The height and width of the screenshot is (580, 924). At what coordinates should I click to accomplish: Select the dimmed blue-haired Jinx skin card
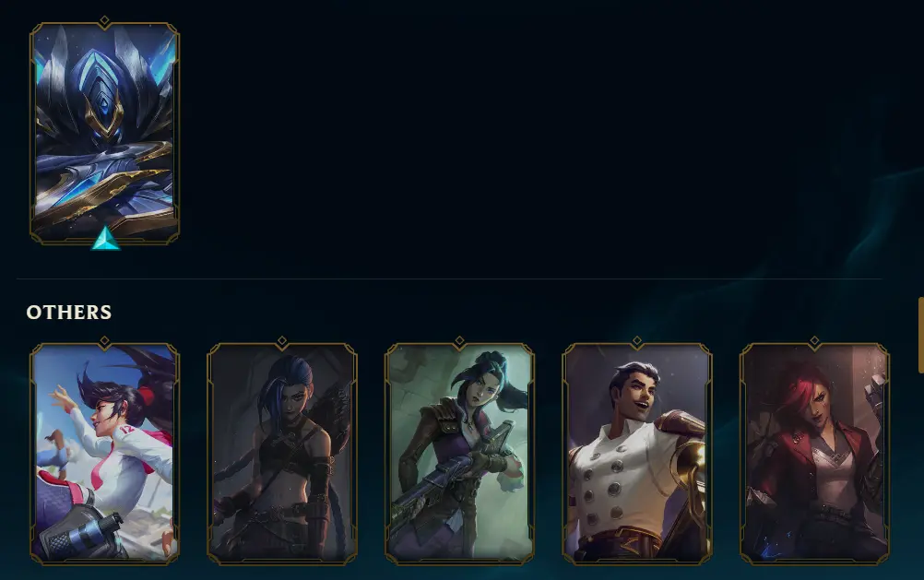[281, 454]
